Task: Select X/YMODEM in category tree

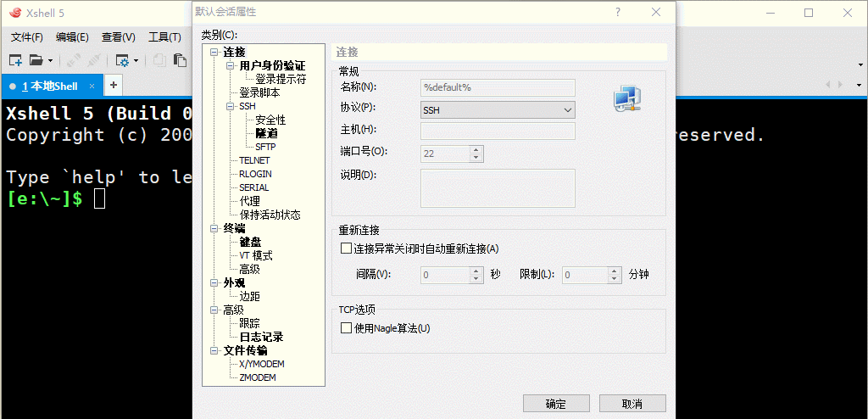Action: point(262,364)
